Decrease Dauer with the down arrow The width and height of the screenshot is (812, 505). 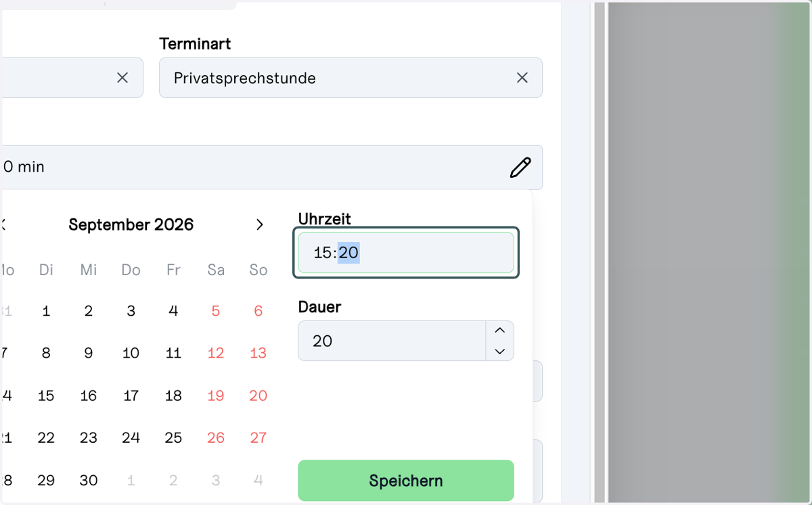(500, 351)
